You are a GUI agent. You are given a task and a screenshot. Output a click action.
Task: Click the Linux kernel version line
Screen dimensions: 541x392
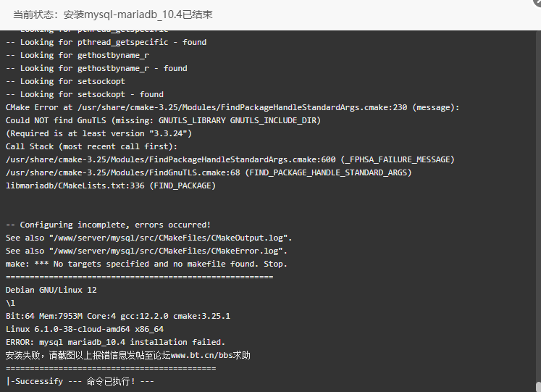point(85,329)
